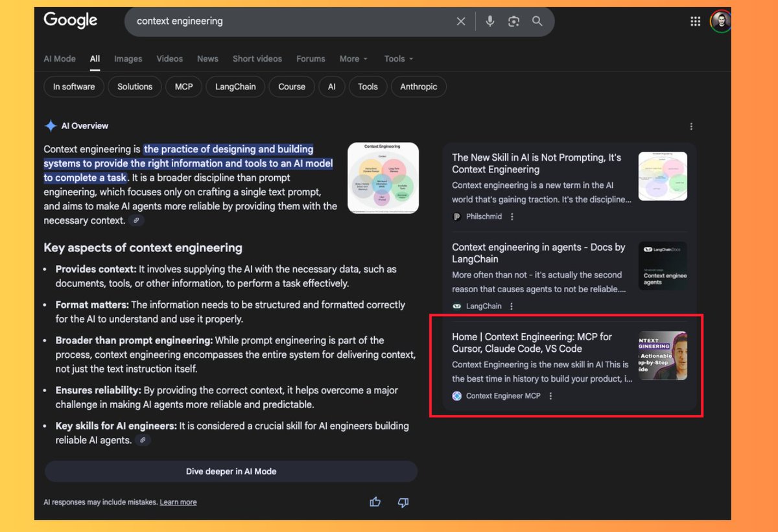778x532 pixels.
Task: Give thumbs down to the AI response
Action: (403, 502)
